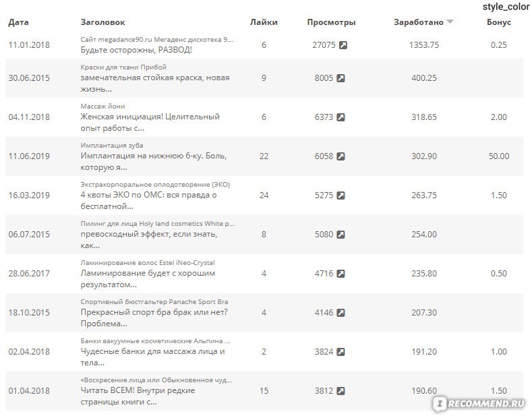Sort table by Просмотры column header
Screen dimensions: 532x418
(331, 22)
